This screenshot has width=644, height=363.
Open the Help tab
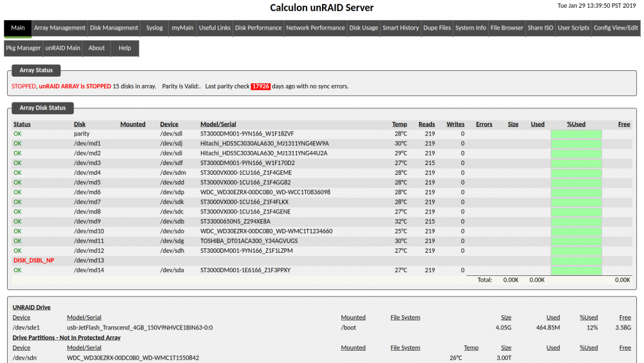pos(124,48)
